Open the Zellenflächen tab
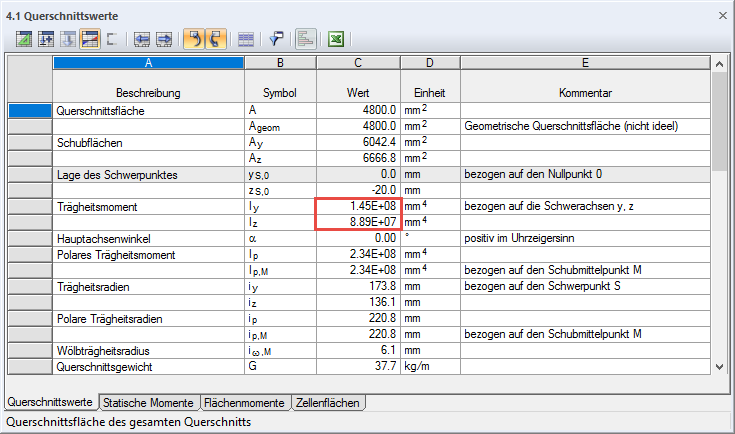Image resolution: width=735 pixels, height=434 pixels. pos(328,403)
